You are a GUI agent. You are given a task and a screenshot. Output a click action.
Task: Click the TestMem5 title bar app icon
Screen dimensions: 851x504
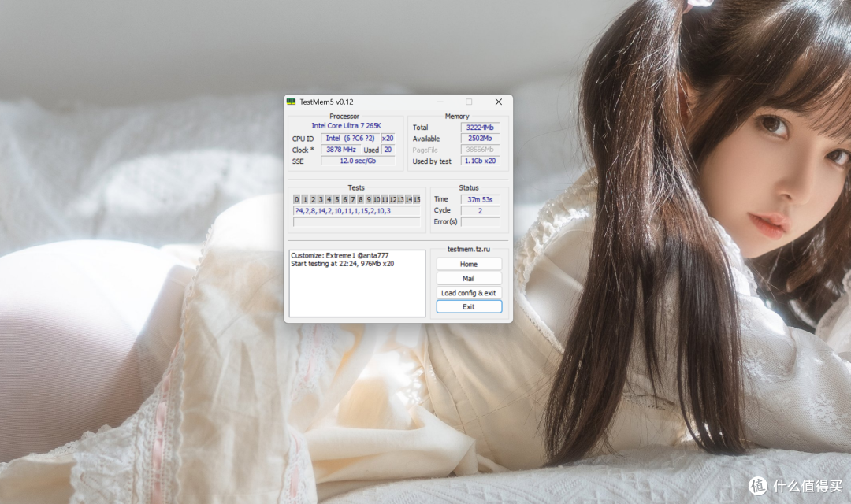[291, 102]
